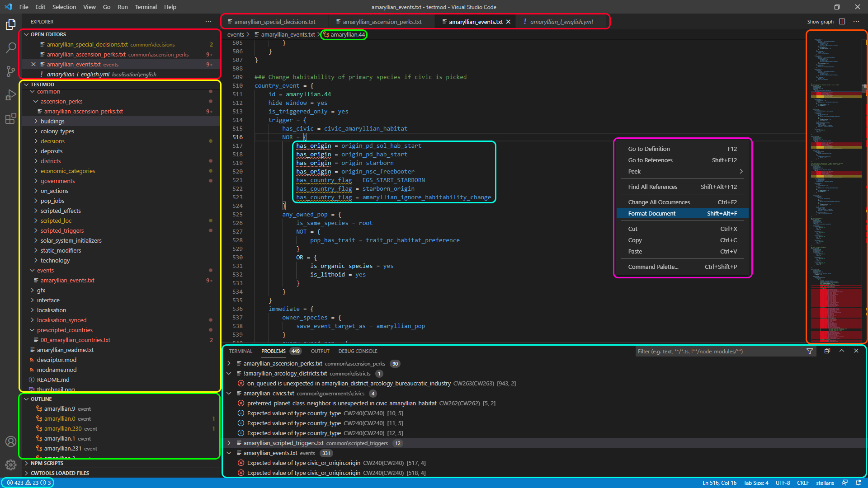
Task: Open the Source Control view
Action: [x=11, y=71]
